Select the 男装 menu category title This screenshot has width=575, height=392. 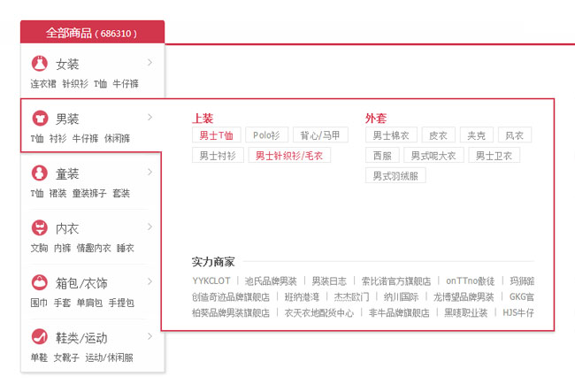pyautogui.click(x=67, y=119)
